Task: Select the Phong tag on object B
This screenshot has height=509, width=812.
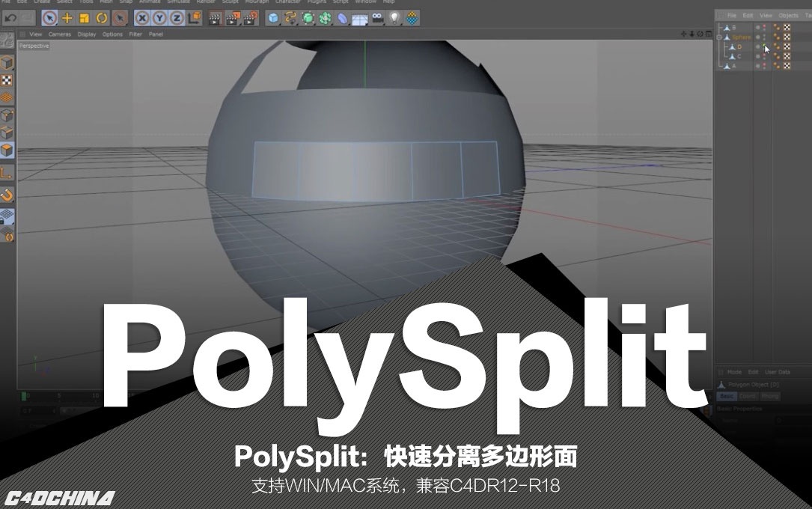Action: coord(777,28)
